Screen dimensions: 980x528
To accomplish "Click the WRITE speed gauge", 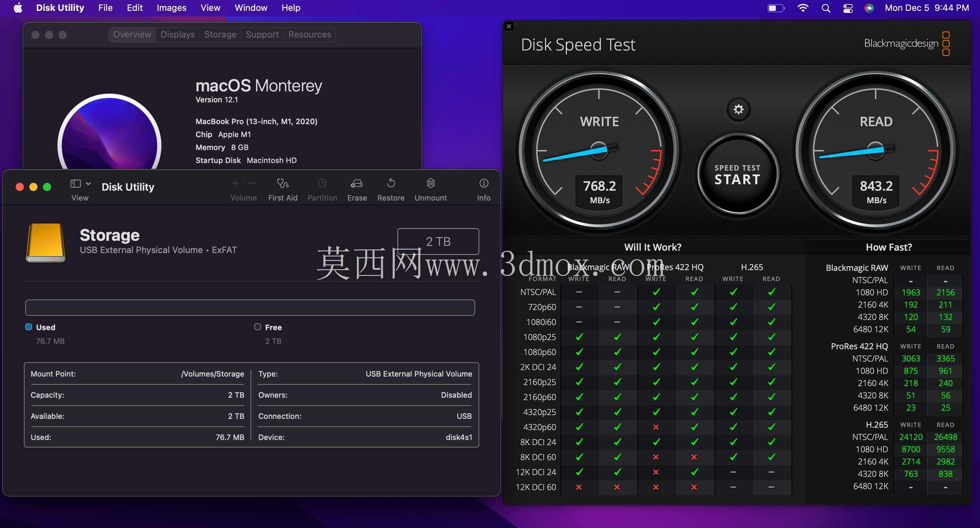I will [599, 150].
